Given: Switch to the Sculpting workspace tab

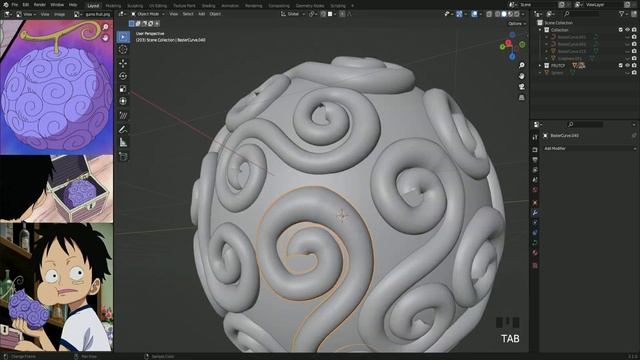Looking at the screenshot, I should click(x=135, y=6).
